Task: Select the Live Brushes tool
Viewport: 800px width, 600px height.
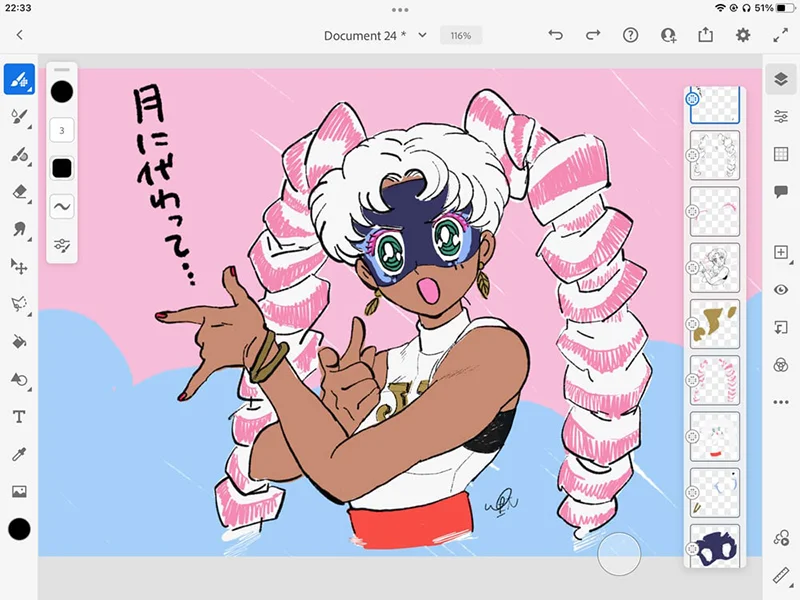Action: [19, 118]
